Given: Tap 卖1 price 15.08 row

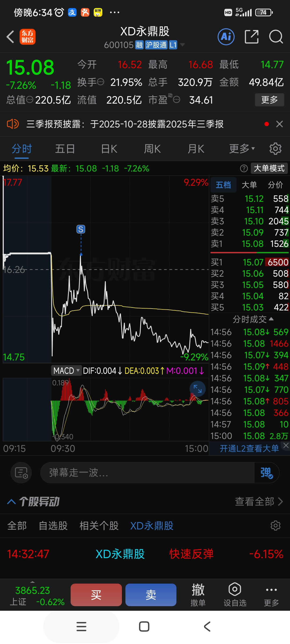Looking at the screenshot, I should tap(249, 244).
